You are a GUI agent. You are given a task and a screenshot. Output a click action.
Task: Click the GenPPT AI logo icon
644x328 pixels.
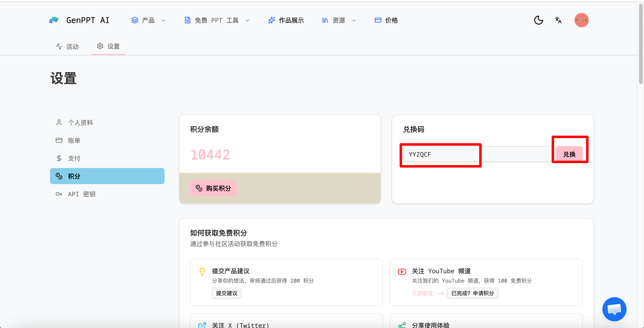54,20
